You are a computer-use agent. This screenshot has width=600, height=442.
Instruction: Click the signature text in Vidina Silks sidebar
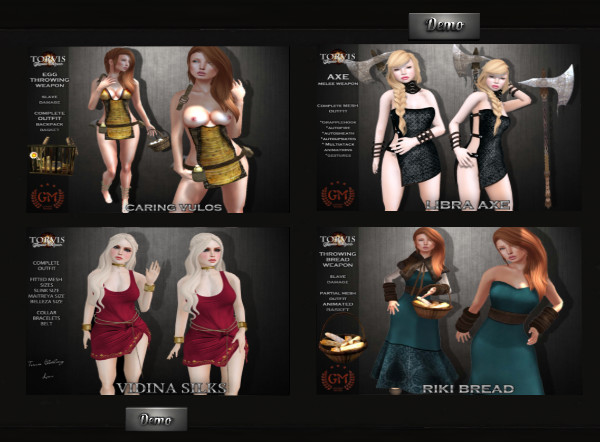click(46, 369)
